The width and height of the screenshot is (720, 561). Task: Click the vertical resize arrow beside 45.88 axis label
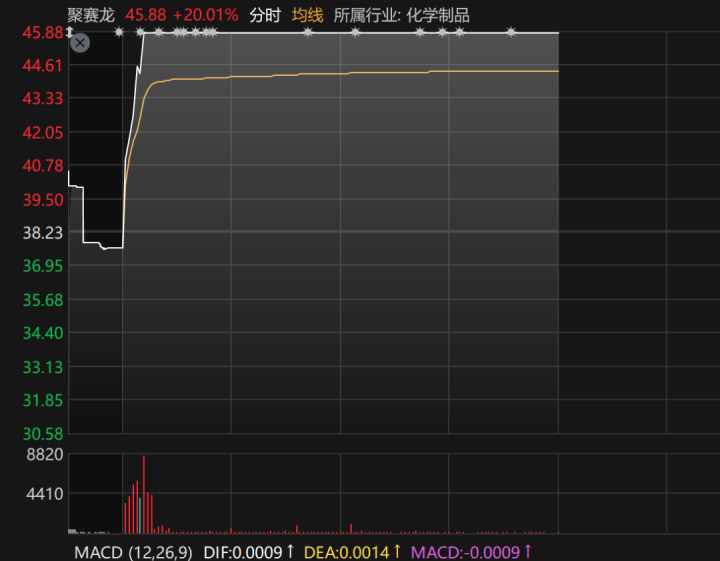click(x=69, y=33)
